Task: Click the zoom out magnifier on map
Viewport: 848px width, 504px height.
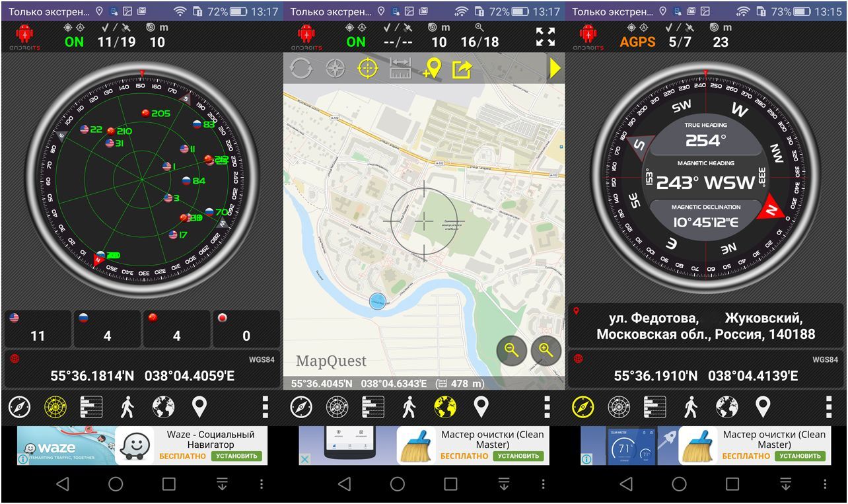Action: tap(511, 350)
